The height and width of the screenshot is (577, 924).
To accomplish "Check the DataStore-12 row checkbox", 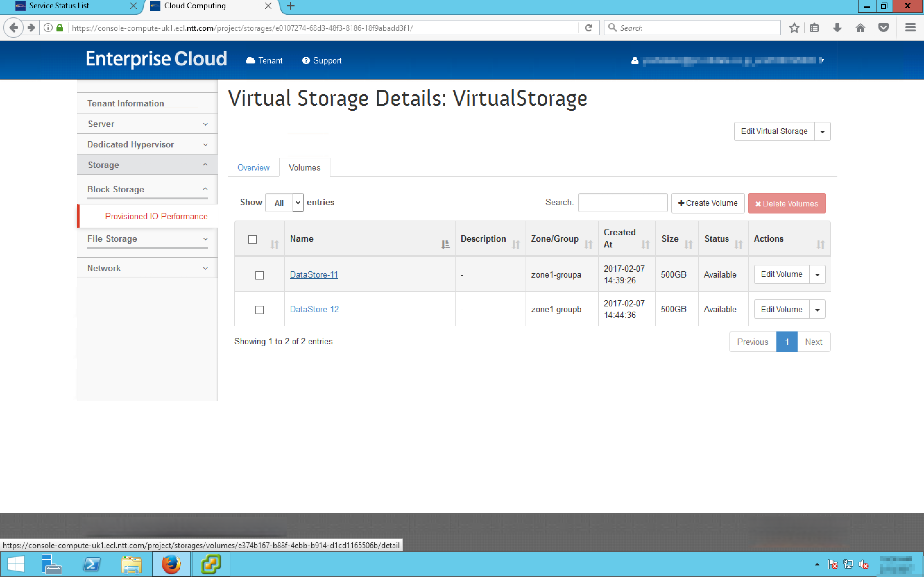I will [x=260, y=310].
